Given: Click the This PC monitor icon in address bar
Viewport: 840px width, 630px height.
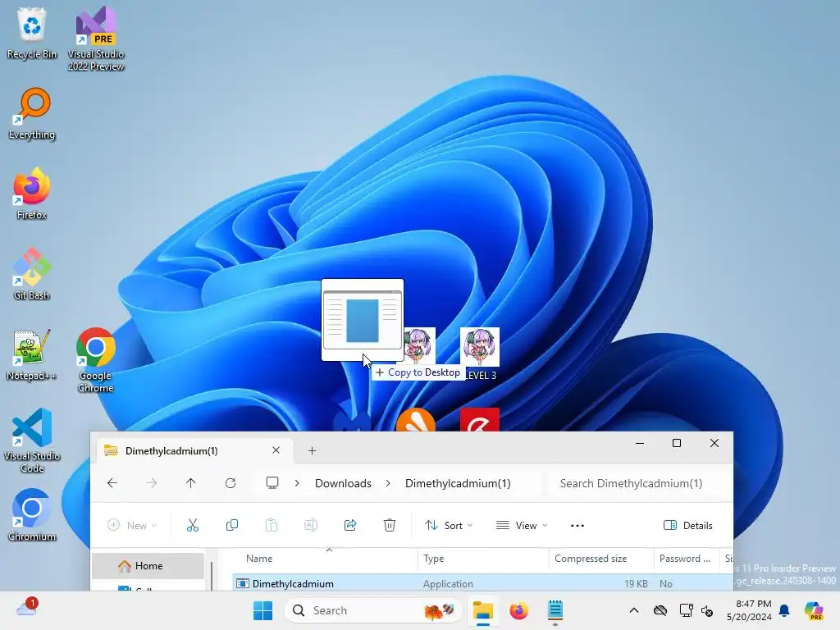Looking at the screenshot, I should (272, 482).
